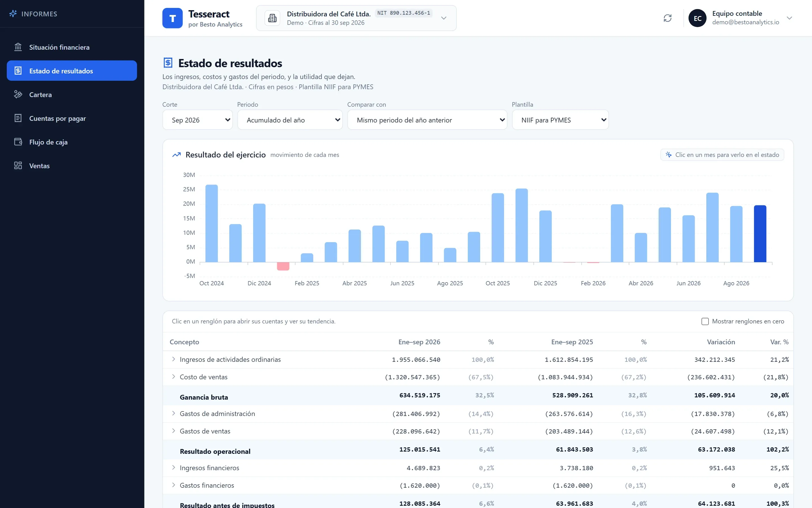This screenshot has width=812, height=508.
Task: Click the dark blue Sep 2026 bar
Action: (x=760, y=234)
